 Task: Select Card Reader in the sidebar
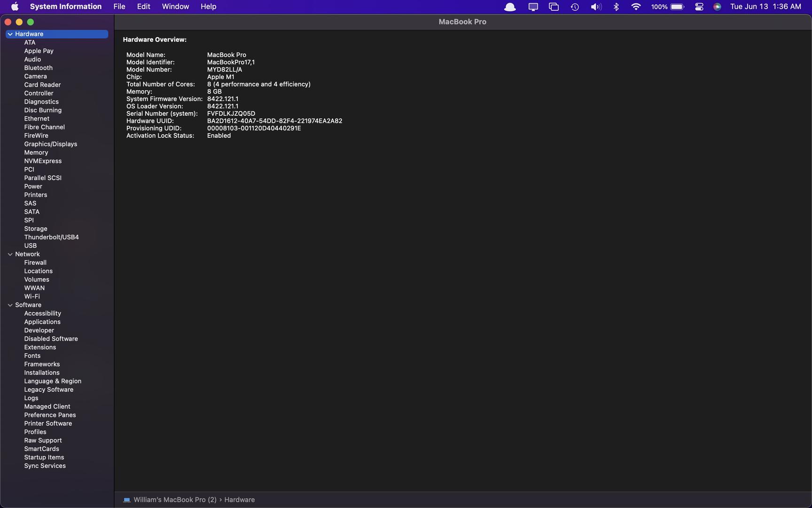click(42, 85)
